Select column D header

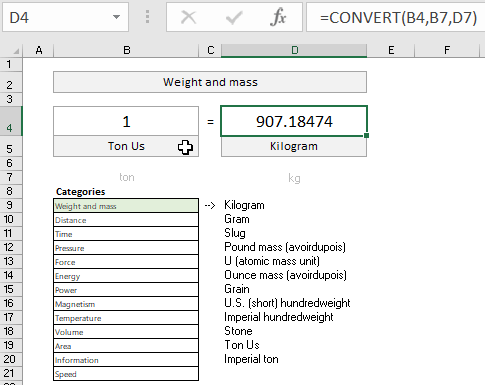[x=294, y=50]
